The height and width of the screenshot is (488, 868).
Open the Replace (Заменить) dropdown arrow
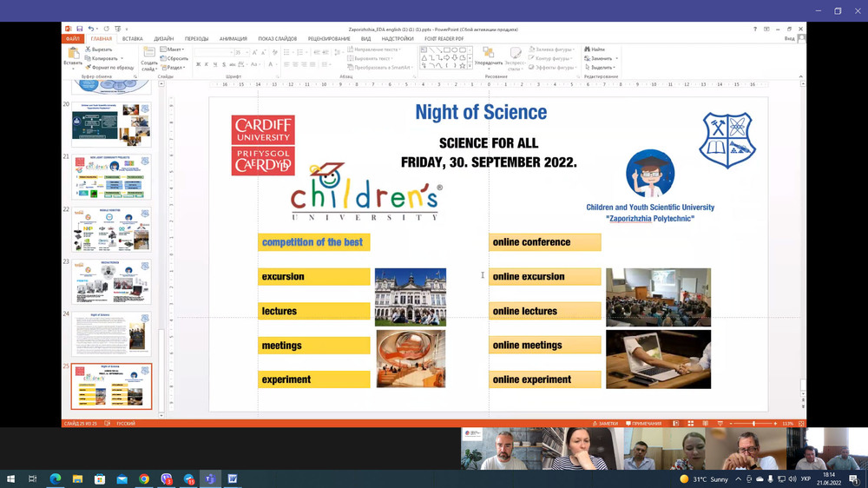(616, 58)
